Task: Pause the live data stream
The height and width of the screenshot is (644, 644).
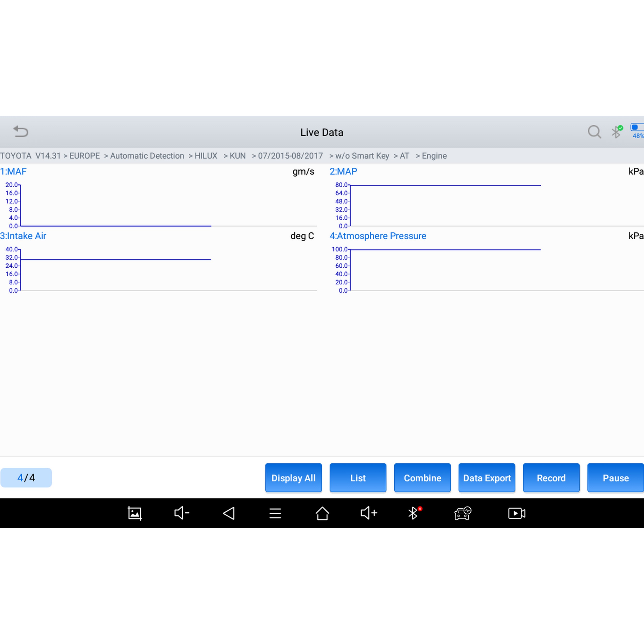Action: tap(615, 478)
